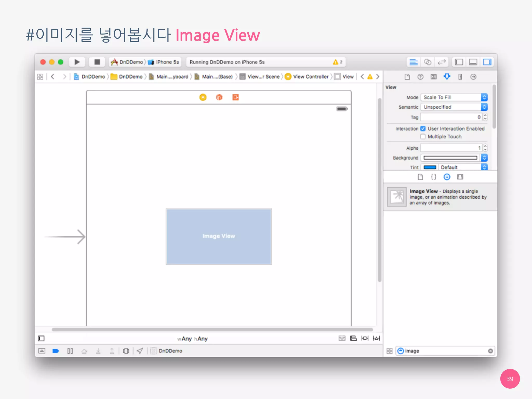This screenshot has width=532, height=399.
Task: Open the Background color dropdown arrow
Action: [484, 158]
